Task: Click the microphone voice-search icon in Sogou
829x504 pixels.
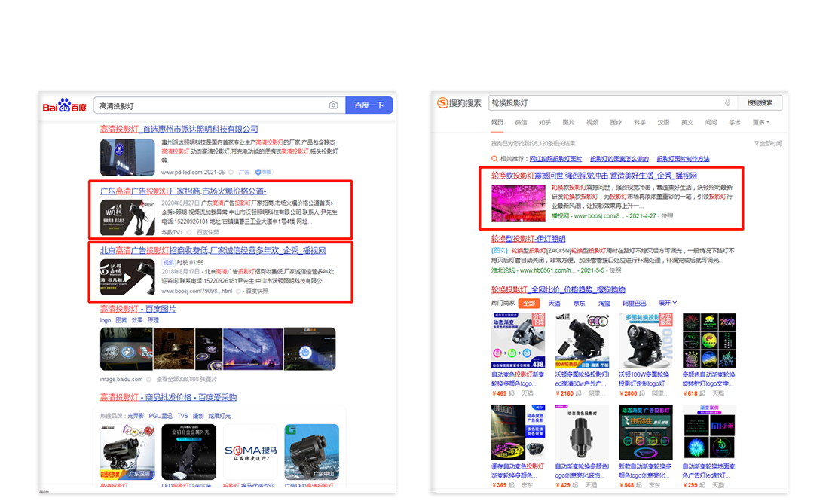Action: (727, 102)
